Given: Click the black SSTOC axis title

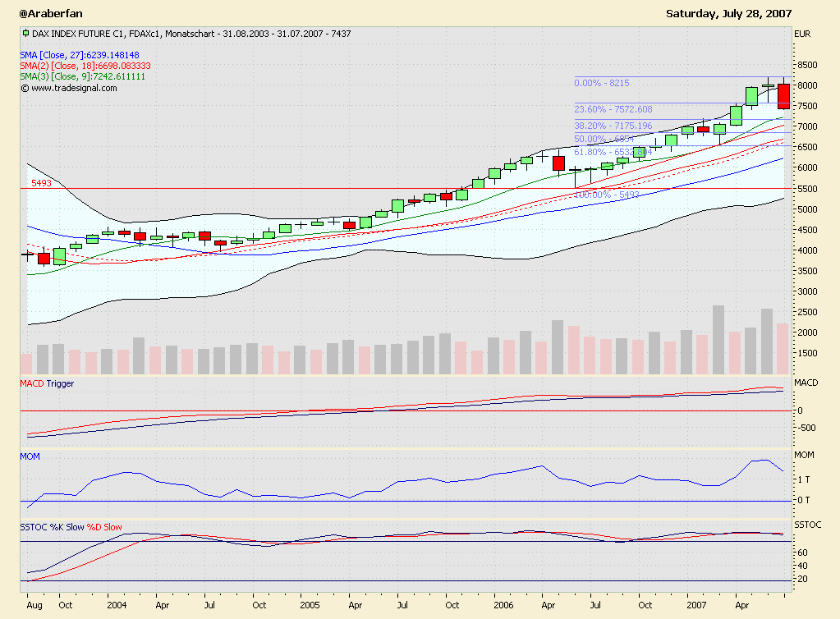Looking at the screenshot, I should 807,525.
